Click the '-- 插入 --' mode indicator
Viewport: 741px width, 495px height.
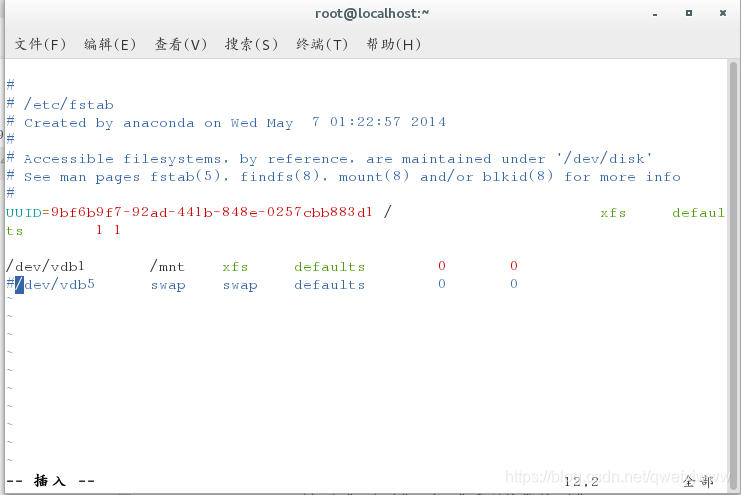point(51,481)
